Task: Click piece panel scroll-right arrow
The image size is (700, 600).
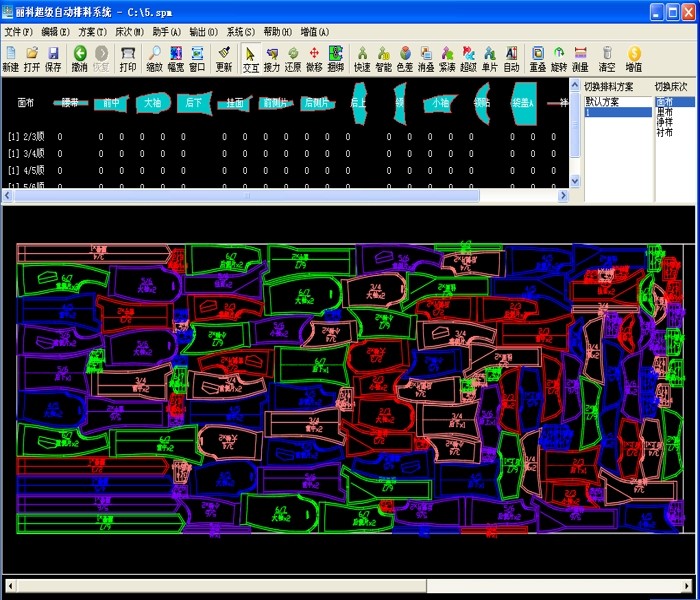Action: (x=563, y=196)
